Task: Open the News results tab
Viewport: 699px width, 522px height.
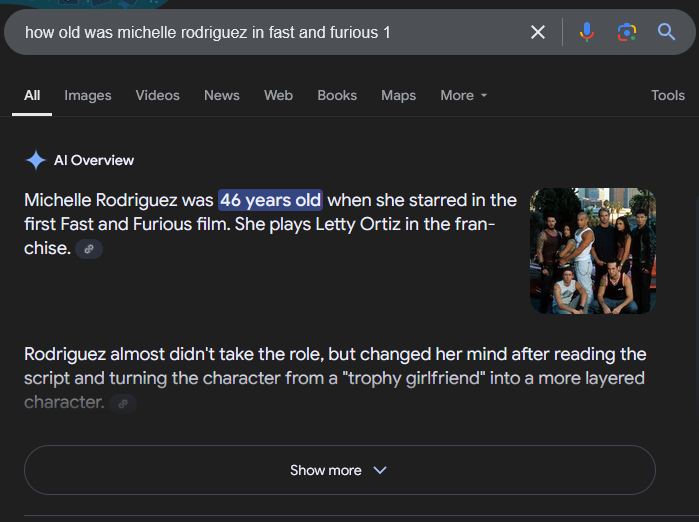Action: [222, 95]
